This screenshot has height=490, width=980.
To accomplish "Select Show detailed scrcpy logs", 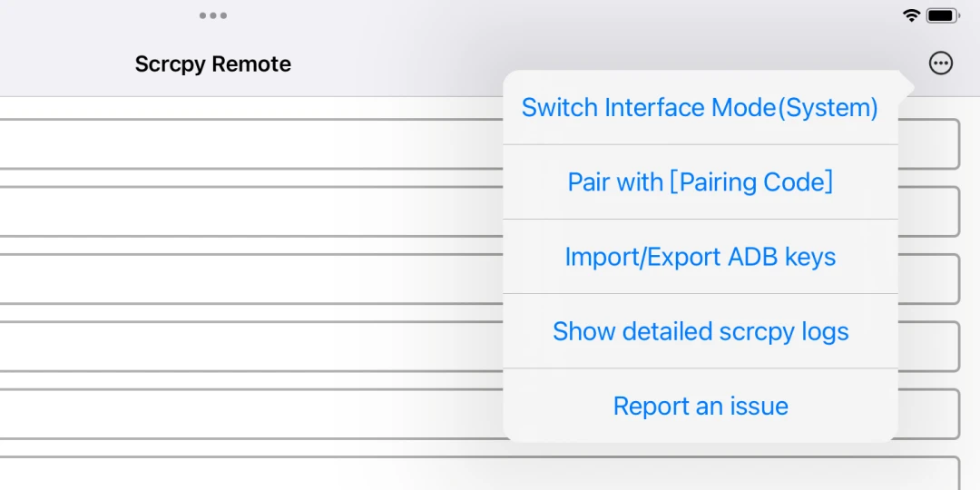I will coord(700,331).
